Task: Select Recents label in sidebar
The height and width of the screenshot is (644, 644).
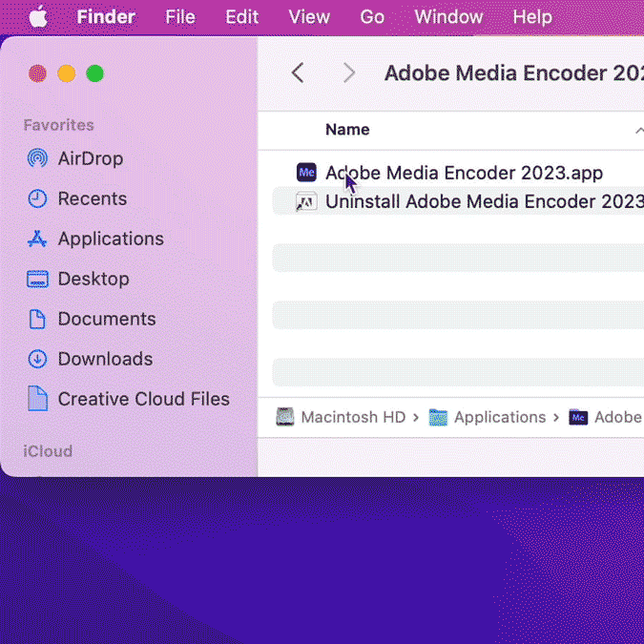Action: click(93, 198)
